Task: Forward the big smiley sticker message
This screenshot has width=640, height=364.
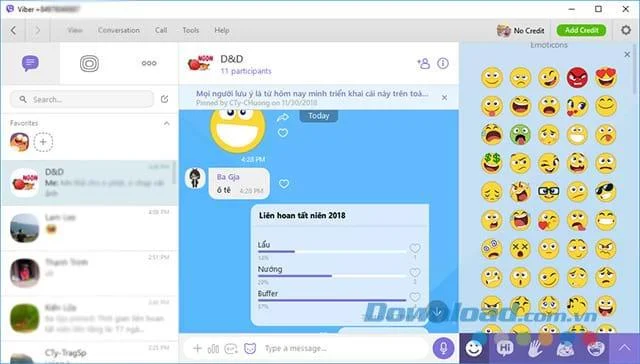Action: tap(283, 118)
